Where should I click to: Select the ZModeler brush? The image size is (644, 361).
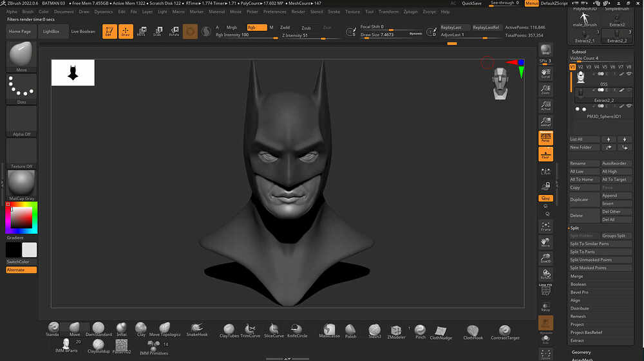(x=396, y=331)
